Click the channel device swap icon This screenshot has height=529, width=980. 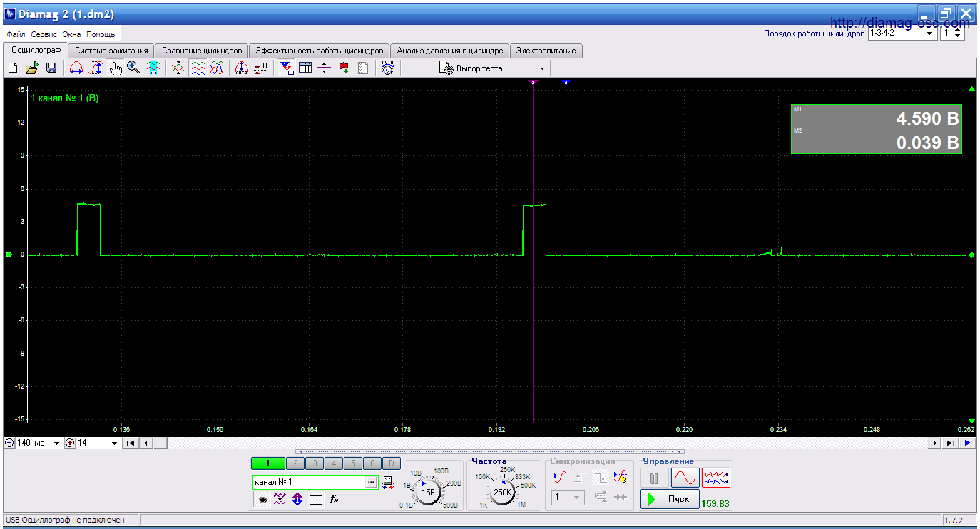387,483
